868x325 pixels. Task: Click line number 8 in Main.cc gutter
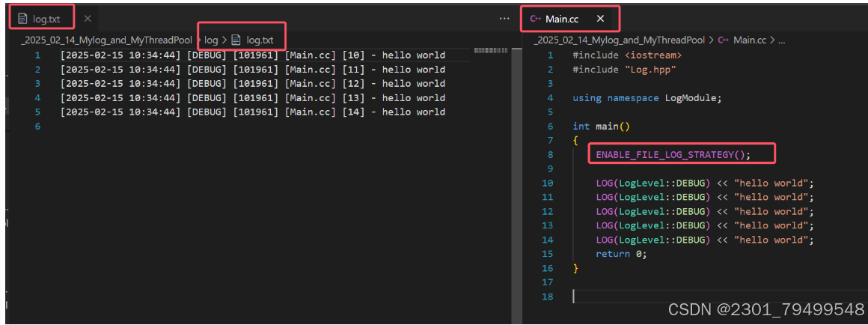pyautogui.click(x=550, y=154)
